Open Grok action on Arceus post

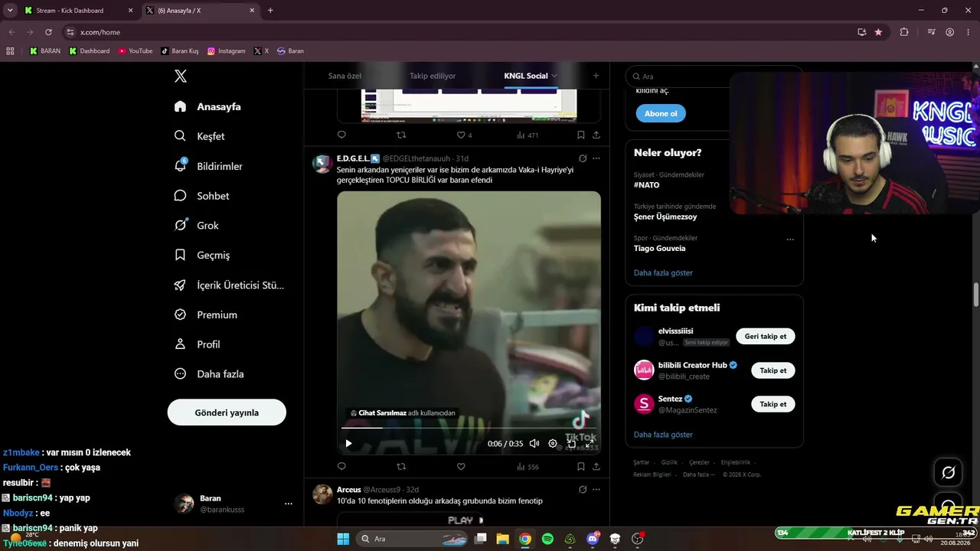pos(583,490)
